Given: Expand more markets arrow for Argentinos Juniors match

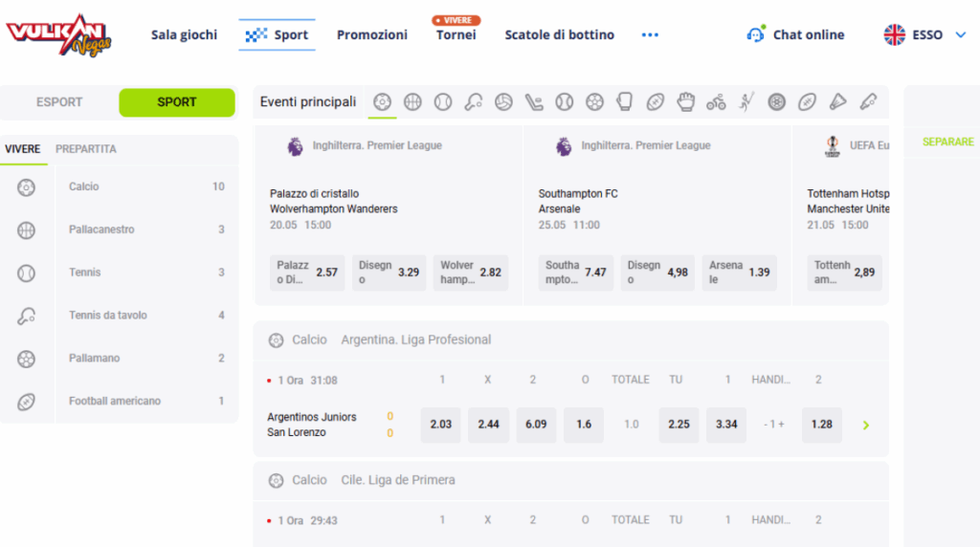Looking at the screenshot, I should click(x=865, y=426).
